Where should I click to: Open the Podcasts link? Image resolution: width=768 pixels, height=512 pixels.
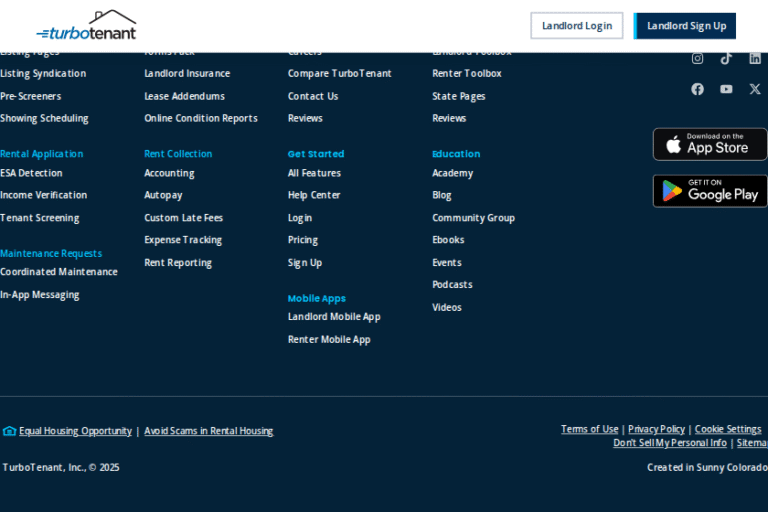[452, 285]
